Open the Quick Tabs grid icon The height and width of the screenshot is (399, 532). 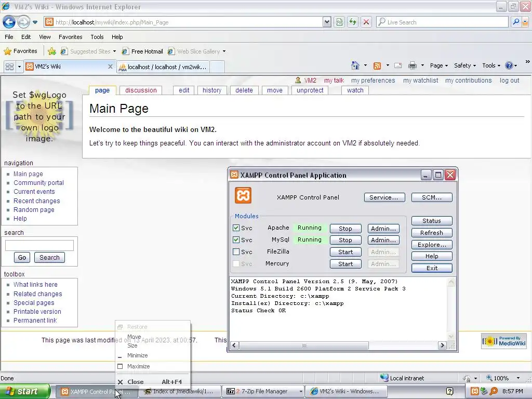pos(9,66)
